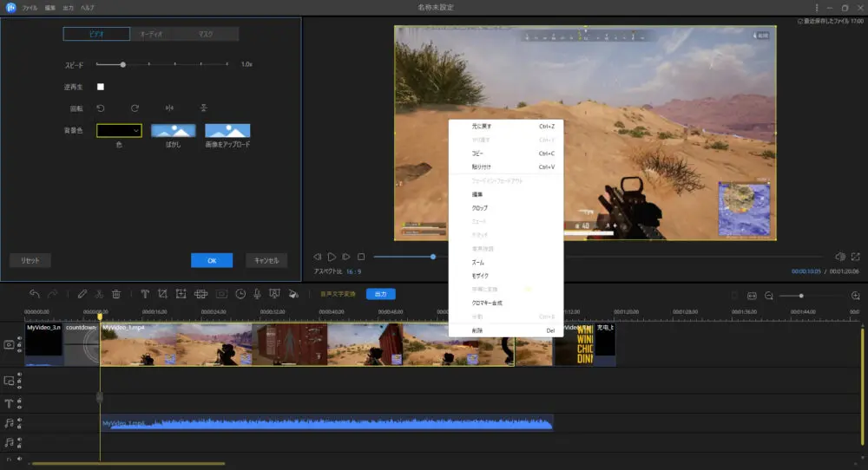868x470 pixels.
Task: Switch to the ビデオ tab
Action: 97,34
